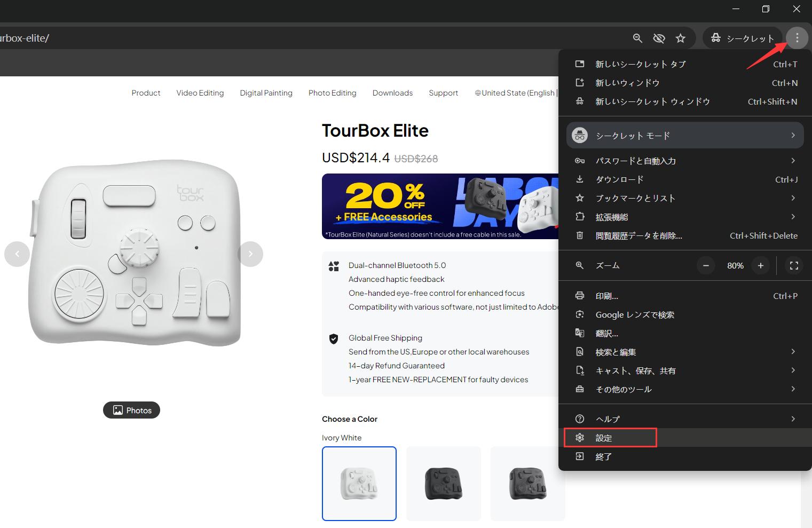
Task: Click the crossed-out eye tracking protection icon
Action: click(x=659, y=38)
